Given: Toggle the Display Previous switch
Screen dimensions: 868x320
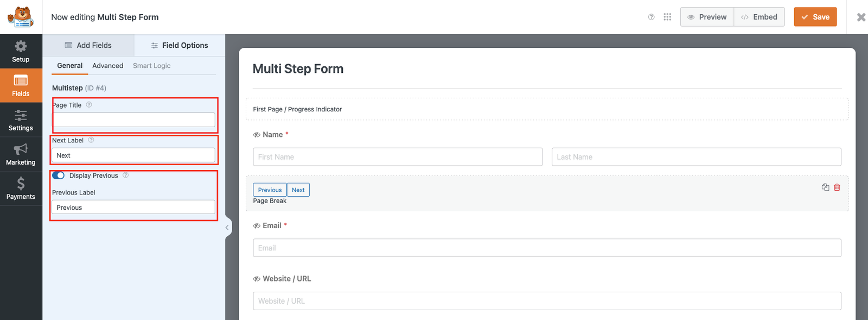Looking at the screenshot, I should click(x=59, y=175).
